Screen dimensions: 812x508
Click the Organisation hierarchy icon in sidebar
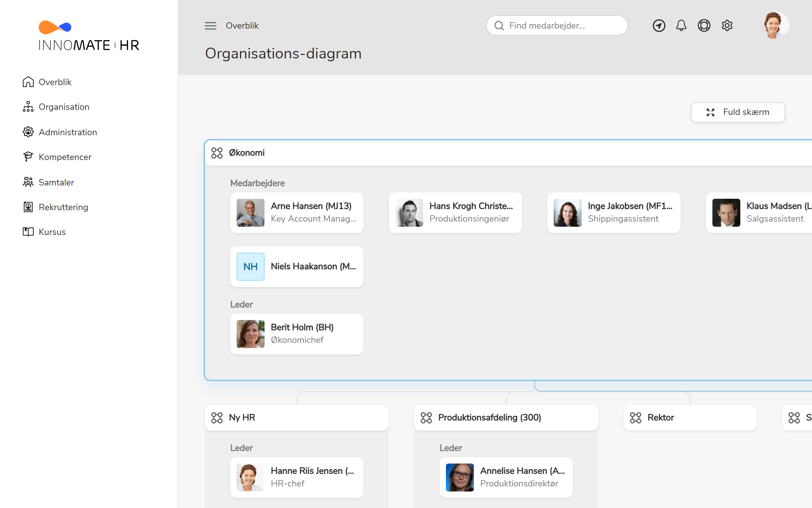click(28, 106)
